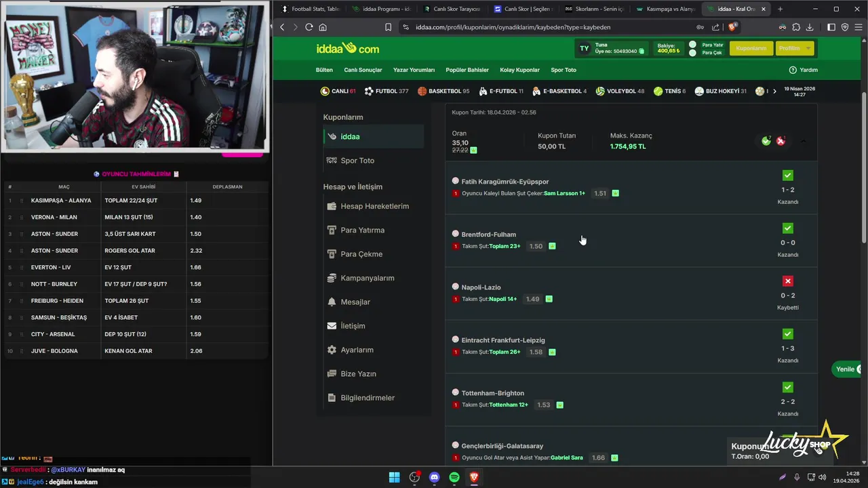Image resolution: width=868 pixels, height=488 pixels.
Task: Click the Ayarlarım gear icon
Action: point(332,350)
